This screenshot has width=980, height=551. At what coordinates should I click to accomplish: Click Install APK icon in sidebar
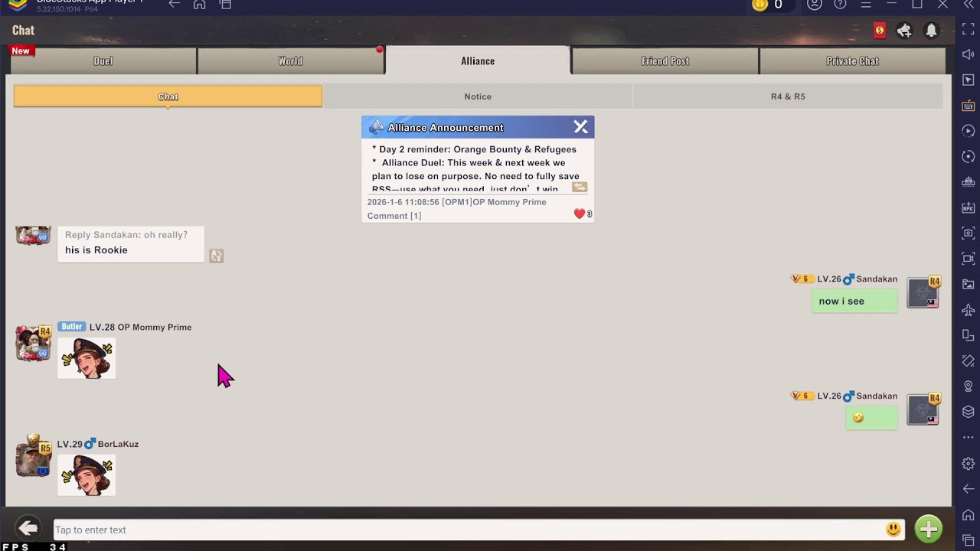pos(968,207)
